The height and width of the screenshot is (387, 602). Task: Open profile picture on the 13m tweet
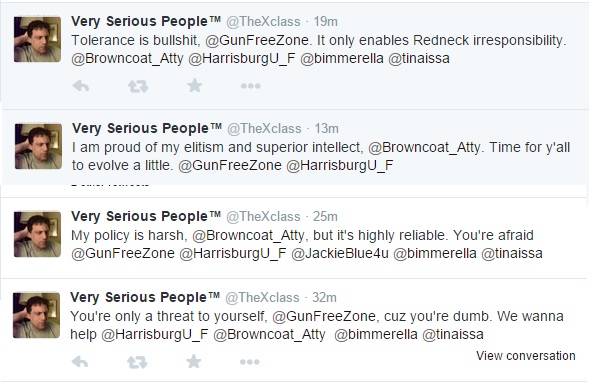tap(38, 146)
